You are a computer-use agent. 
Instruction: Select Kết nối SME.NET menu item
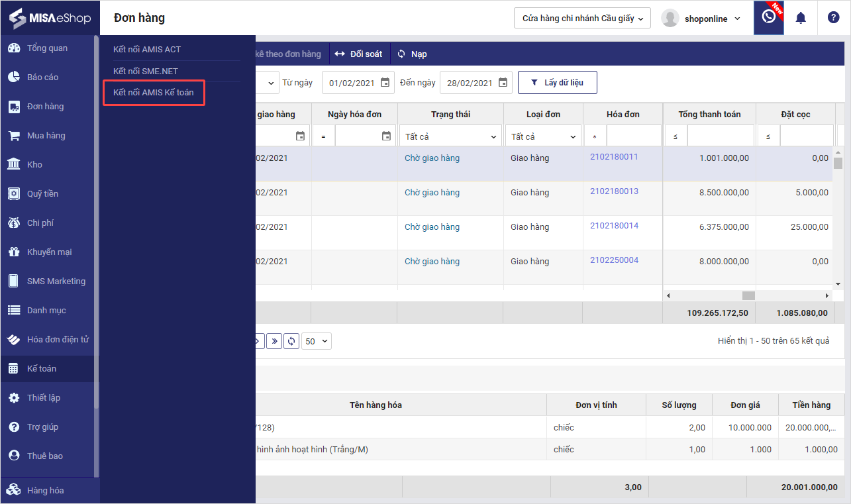click(x=146, y=71)
